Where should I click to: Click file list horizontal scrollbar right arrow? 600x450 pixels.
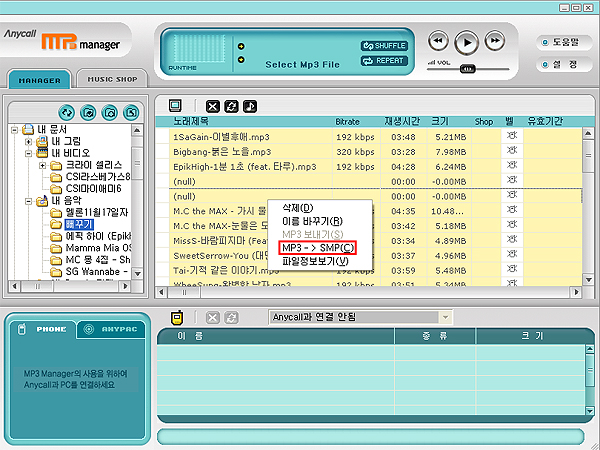[576, 293]
